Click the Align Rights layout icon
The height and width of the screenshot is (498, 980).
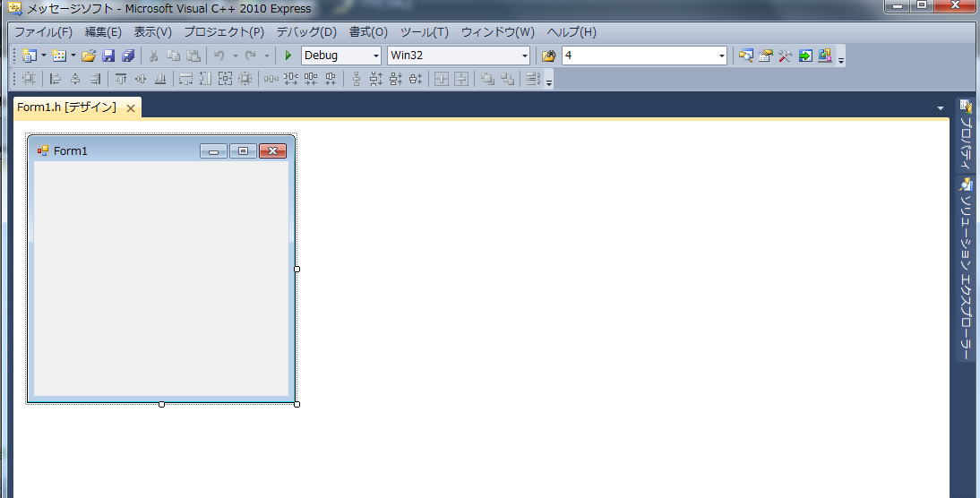coord(95,79)
